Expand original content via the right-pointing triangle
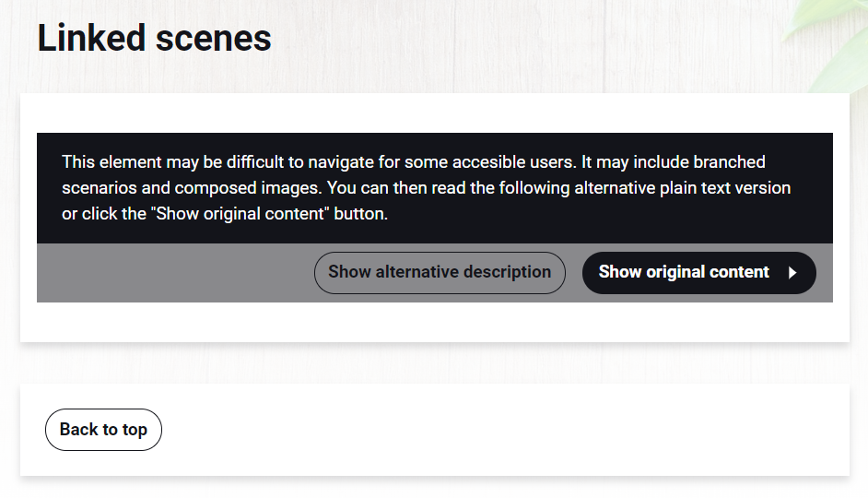The height and width of the screenshot is (498, 868). coord(792,273)
